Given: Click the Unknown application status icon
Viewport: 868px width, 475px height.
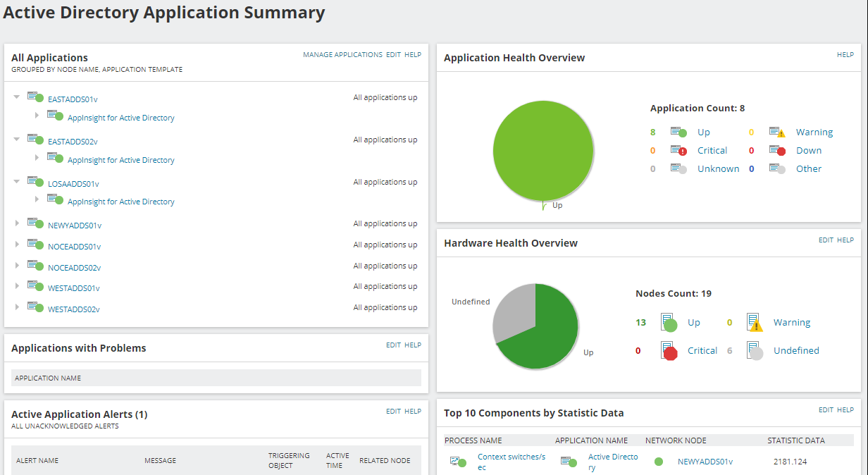Looking at the screenshot, I should tap(678, 168).
